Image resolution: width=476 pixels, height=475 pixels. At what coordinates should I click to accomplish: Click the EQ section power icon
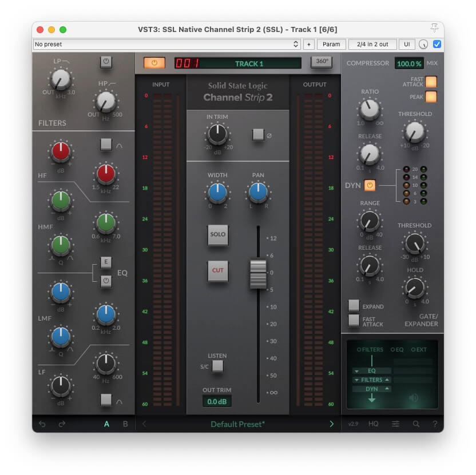tap(106, 281)
